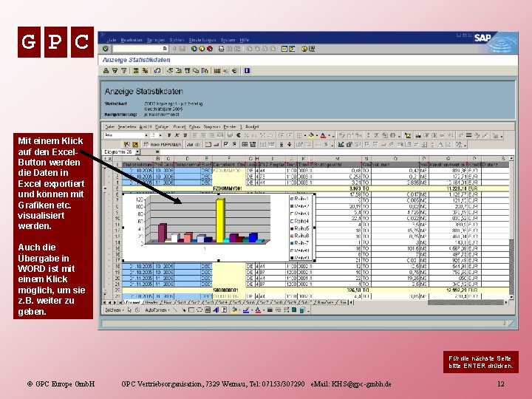Click the Insert WordArt icon in Drawing toolbar
The image size is (532, 399).
(216, 310)
